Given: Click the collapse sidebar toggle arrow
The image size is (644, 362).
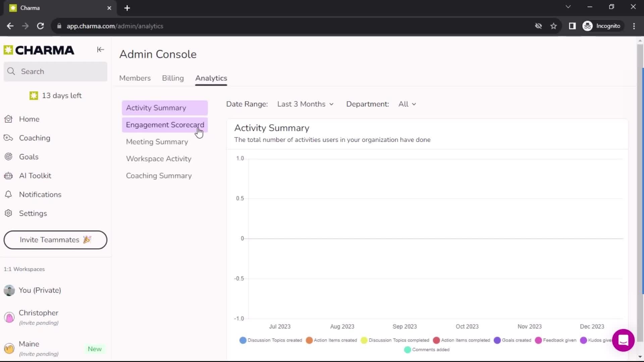Looking at the screenshot, I should (100, 50).
